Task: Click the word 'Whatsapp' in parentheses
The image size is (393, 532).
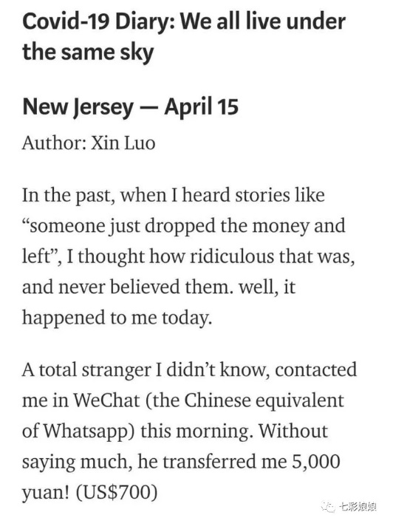Action: tap(86, 432)
